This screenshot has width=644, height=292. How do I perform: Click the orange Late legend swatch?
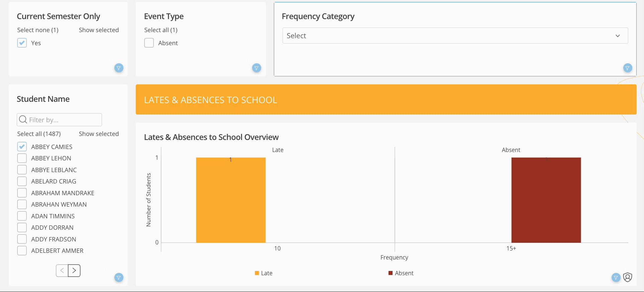[x=257, y=273]
